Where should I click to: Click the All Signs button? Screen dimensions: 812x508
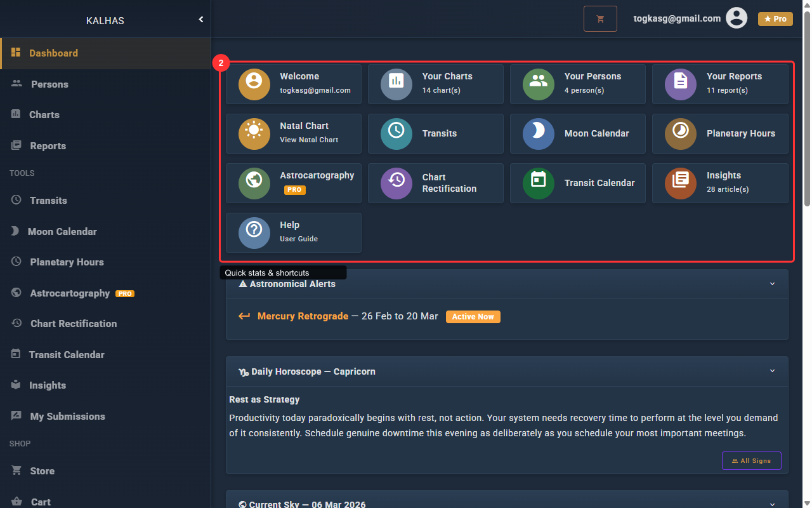tap(751, 460)
